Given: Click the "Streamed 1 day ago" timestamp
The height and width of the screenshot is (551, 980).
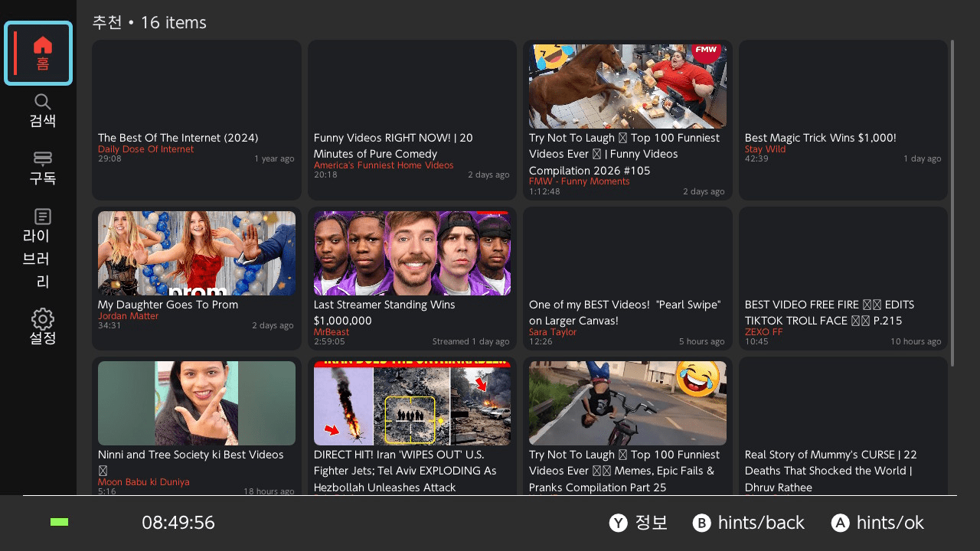Looking at the screenshot, I should (471, 341).
